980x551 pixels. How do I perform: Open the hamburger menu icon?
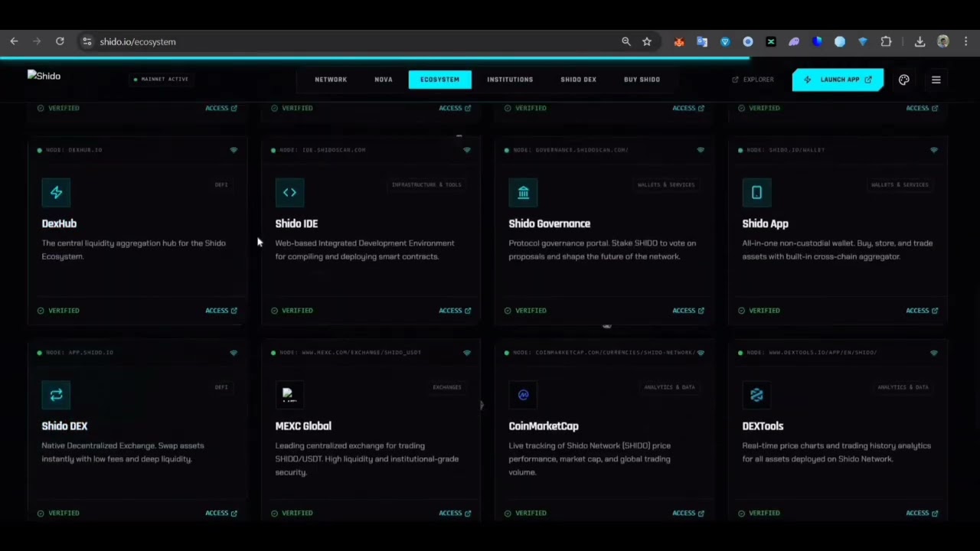pyautogui.click(x=936, y=80)
